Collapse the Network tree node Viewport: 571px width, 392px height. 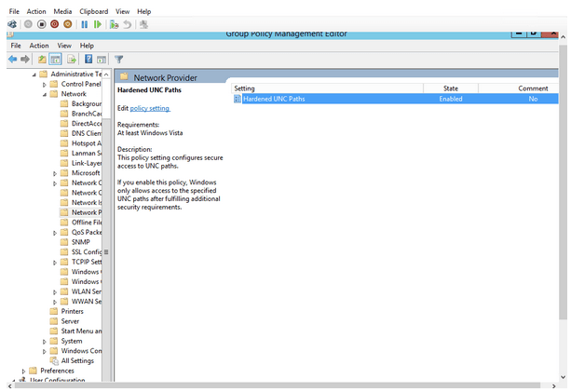tap(45, 94)
